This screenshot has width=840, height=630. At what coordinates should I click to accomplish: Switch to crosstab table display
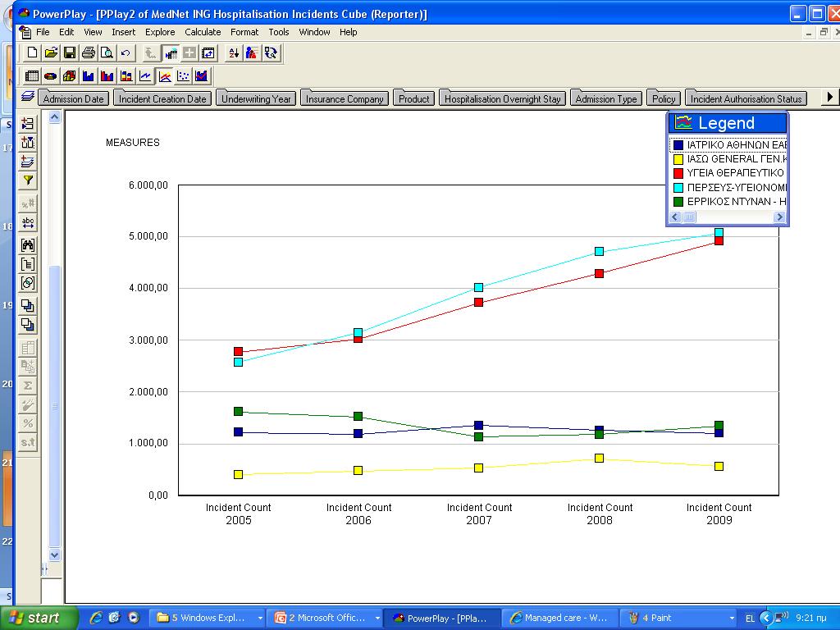click(x=32, y=76)
